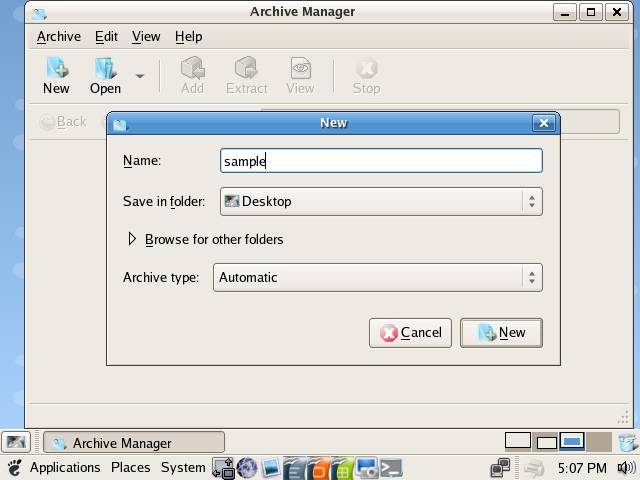This screenshot has height=480, width=640.
Task: Open the Edit menu
Action: pyautogui.click(x=106, y=36)
